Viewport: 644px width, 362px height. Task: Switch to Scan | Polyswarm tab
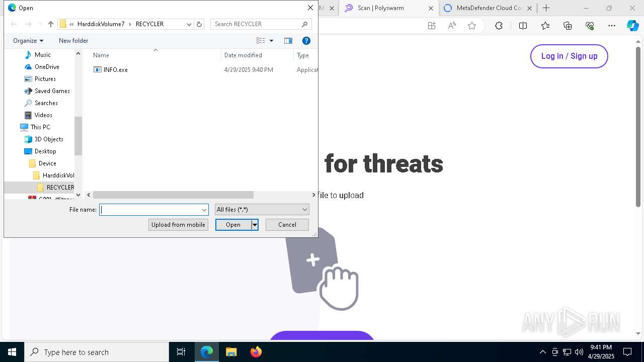[x=381, y=8]
